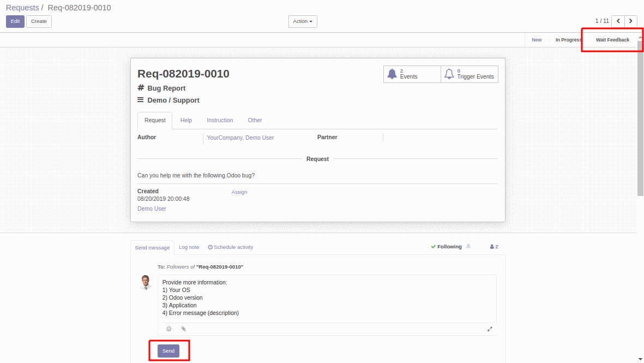Click the Demo User avatar thumbnail
The height and width of the screenshot is (363, 644).
click(x=146, y=282)
